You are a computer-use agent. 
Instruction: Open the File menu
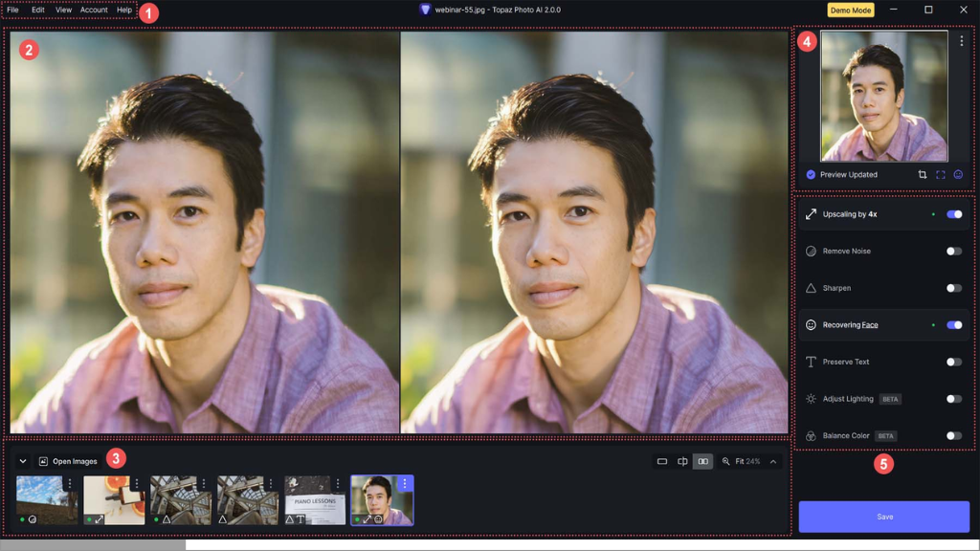pos(12,10)
